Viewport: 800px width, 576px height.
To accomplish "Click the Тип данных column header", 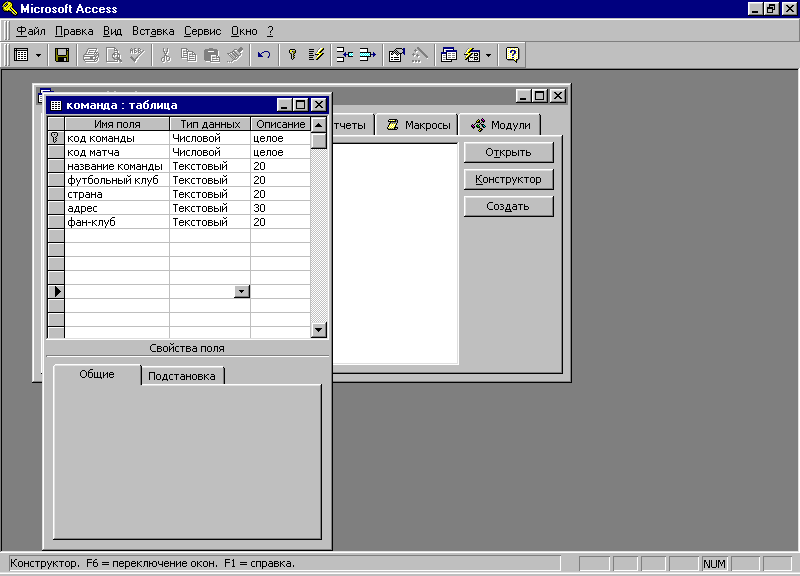I will tap(210, 124).
